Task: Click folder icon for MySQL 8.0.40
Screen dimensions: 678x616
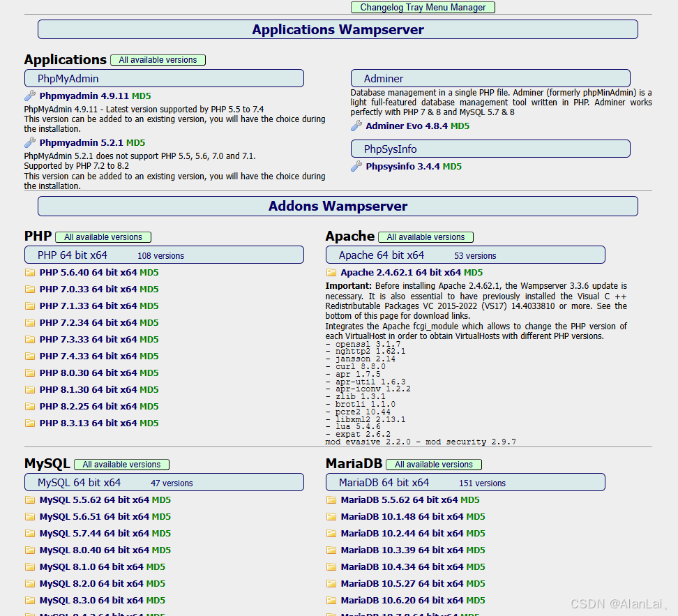Action: pyautogui.click(x=30, y=550)
